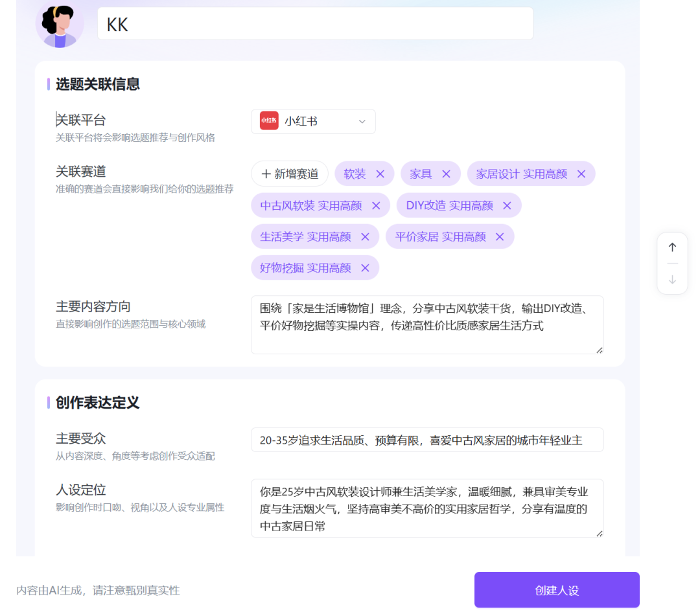The width and height of the screenshot is (700, 614).
Task: Click the 主要受众 label
Action: [81, 438]
